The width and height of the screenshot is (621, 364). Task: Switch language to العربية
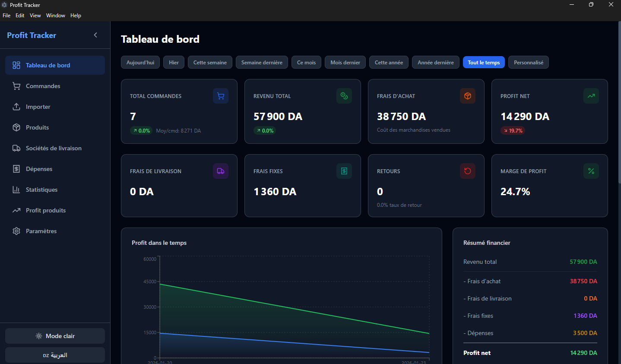[55, 355]
